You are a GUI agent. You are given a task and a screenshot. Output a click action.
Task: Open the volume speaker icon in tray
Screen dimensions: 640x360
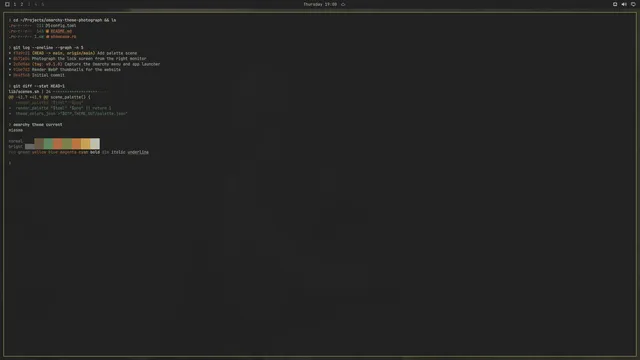(624, 4)
